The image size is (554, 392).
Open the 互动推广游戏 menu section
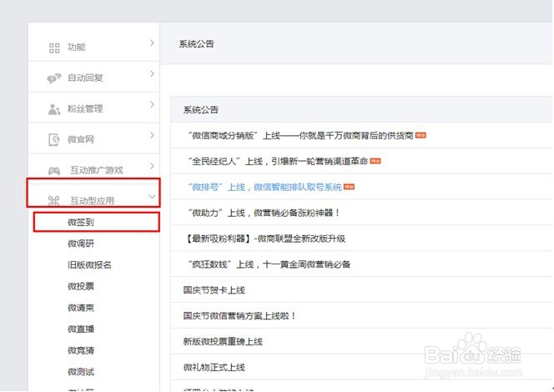94,168
